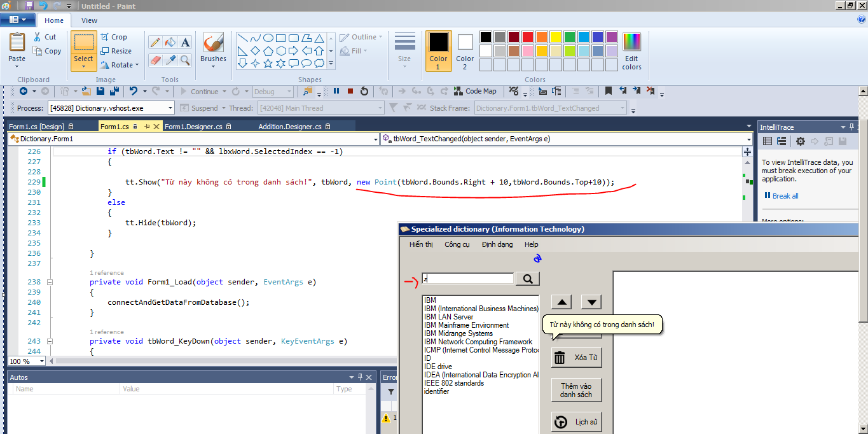Set Color 2 as active color
Viewport: 868px width, 434px height.
465,50
